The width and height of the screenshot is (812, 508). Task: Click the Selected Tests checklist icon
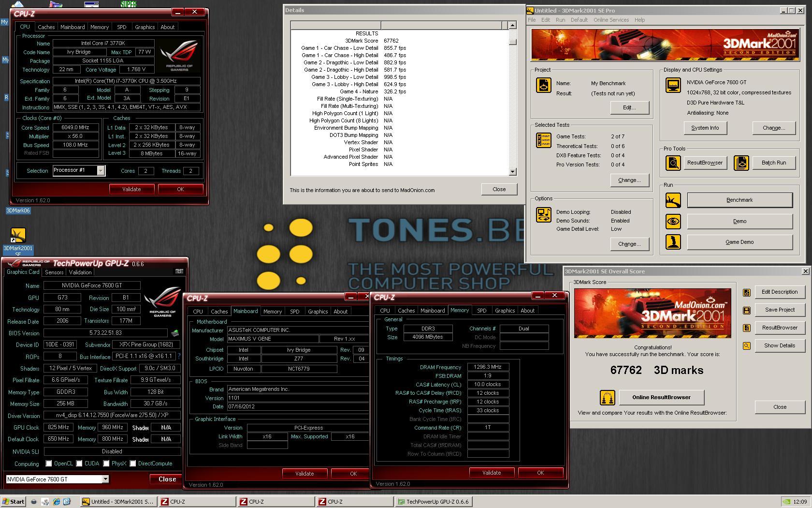[544, 140]
